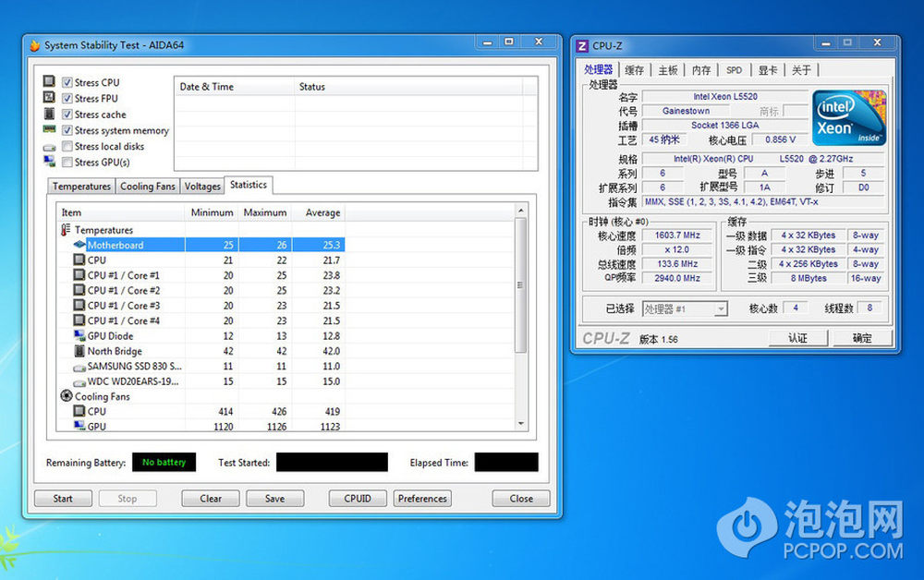The width and height of the screenshot is (924, 580).
Task: Click the Close button in AIDA64
Action: [521, 499]
